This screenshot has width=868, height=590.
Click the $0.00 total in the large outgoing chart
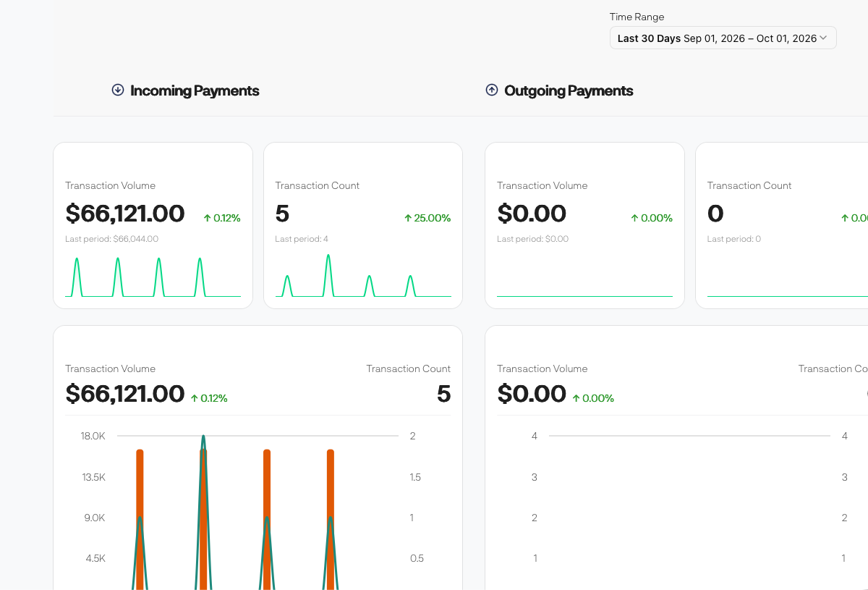(532, 394)
